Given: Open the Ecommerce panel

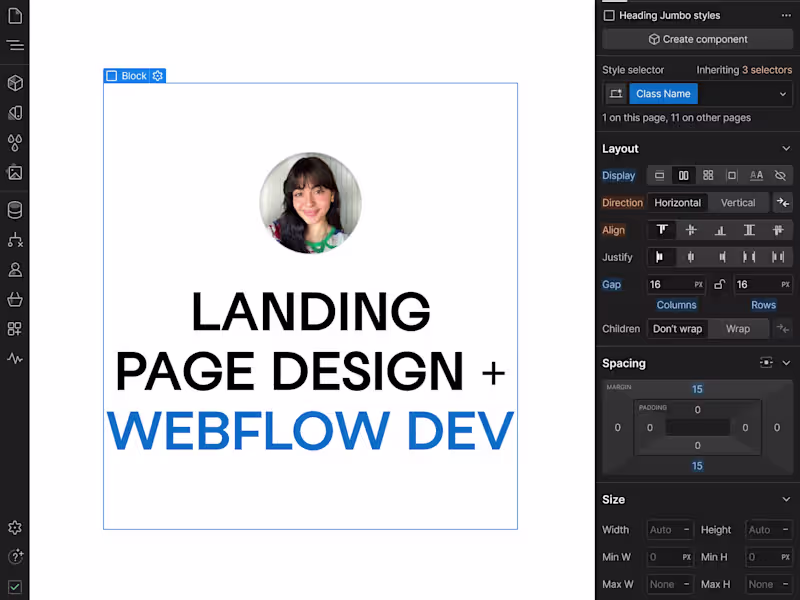Looking at the screenshot, I should (14, 298).
